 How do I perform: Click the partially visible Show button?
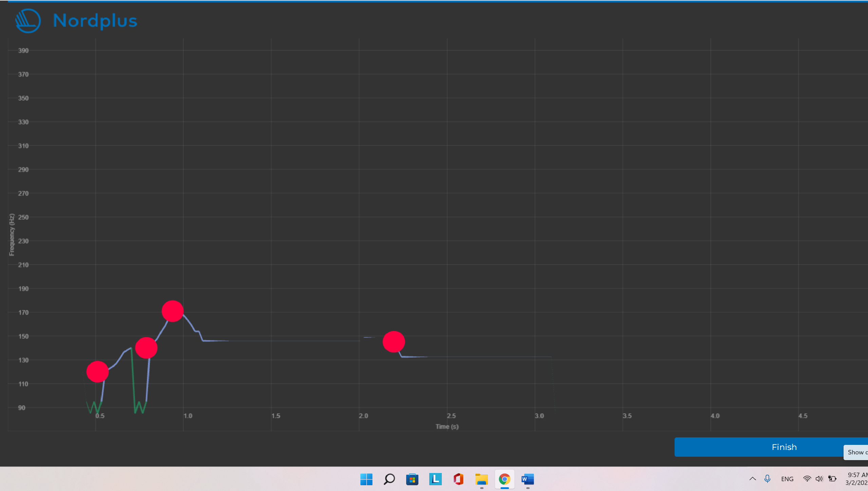point(856,452)
